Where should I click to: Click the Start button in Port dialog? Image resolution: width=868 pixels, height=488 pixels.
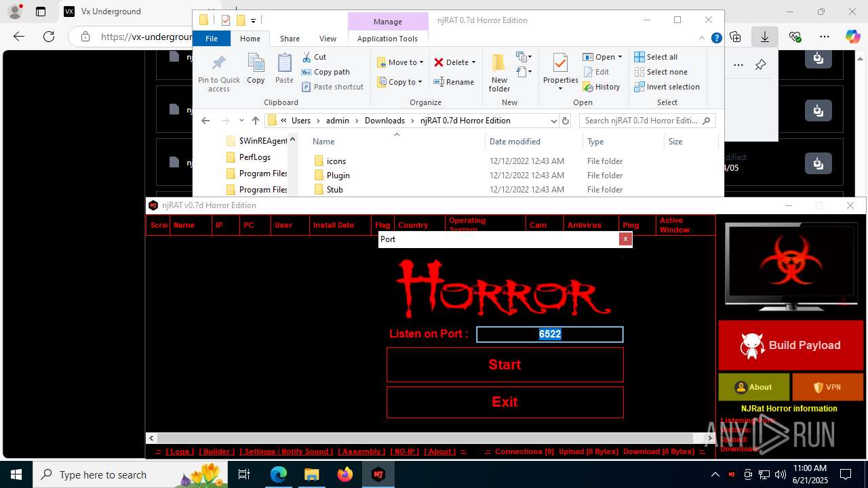(505, 365)
